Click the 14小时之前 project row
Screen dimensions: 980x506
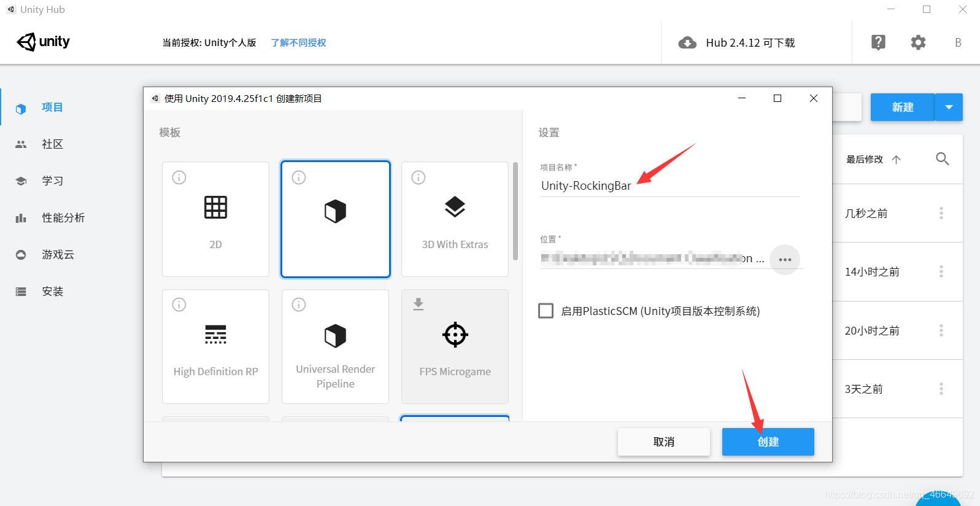click(x=898, y=271)
